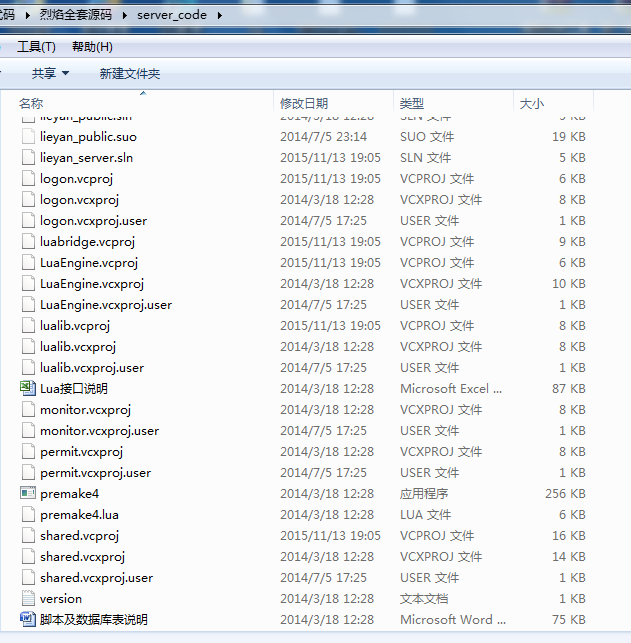Screen dimensions: 631x643
Task: Click the 应用程序 type of premake4
Action: pos(424,493)
